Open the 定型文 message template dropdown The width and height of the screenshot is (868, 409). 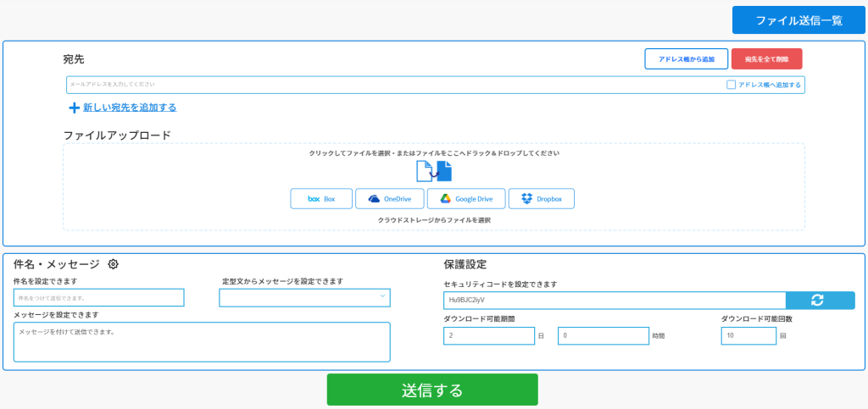pos(304,298)
